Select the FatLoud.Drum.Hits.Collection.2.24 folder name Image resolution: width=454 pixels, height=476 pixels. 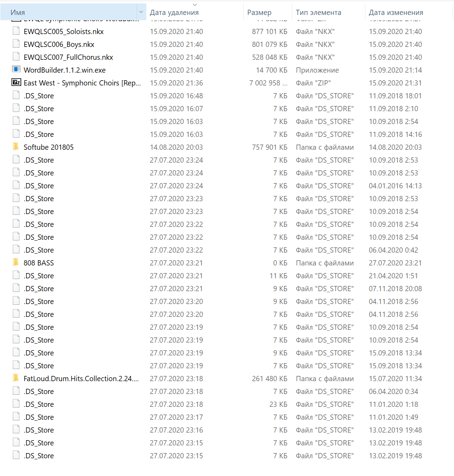(81, 379)
